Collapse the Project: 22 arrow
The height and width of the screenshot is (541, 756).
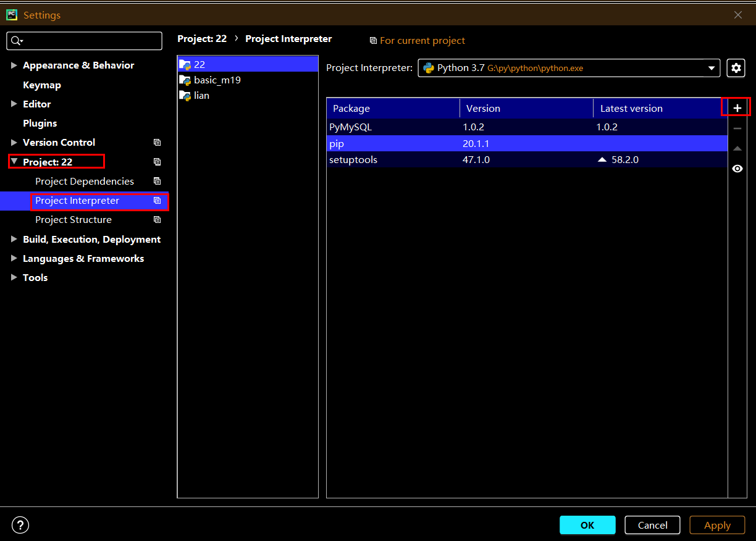tap(14, 162)
